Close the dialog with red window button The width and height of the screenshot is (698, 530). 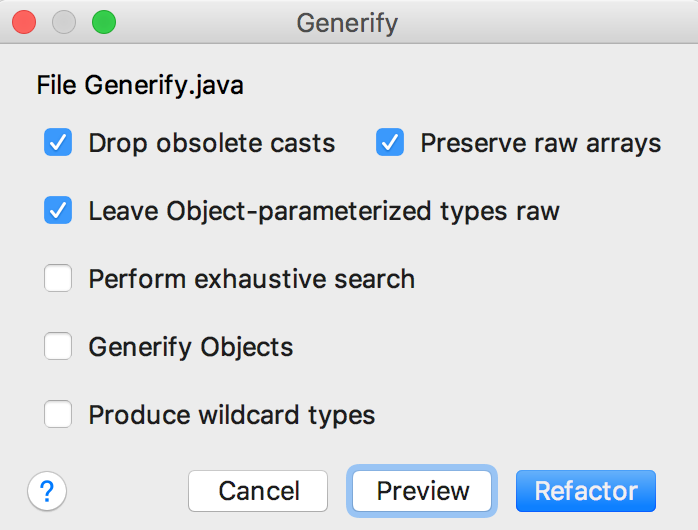(24, 22)
